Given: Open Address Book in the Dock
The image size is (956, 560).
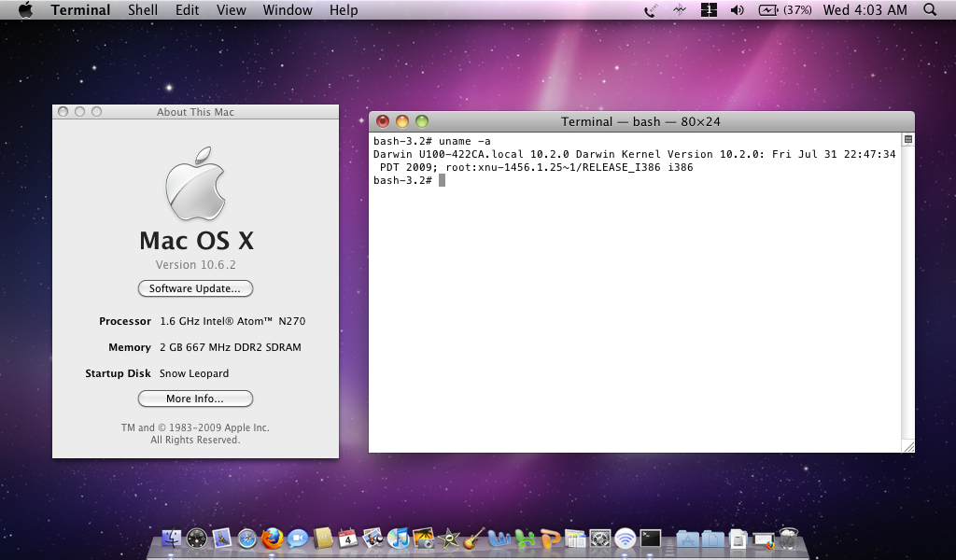Looking at the screenshot, I should (x=323, y=538).
